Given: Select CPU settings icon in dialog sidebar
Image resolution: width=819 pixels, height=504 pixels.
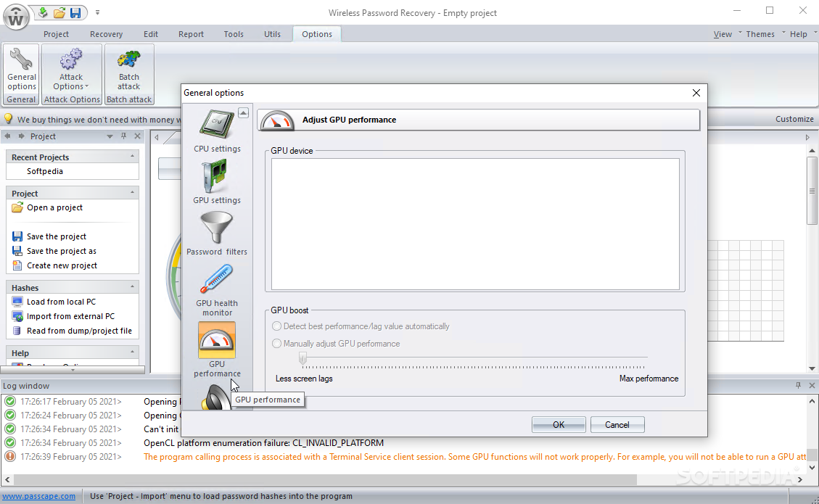Looking at the screenshot, I should click(x=217, y=125).
